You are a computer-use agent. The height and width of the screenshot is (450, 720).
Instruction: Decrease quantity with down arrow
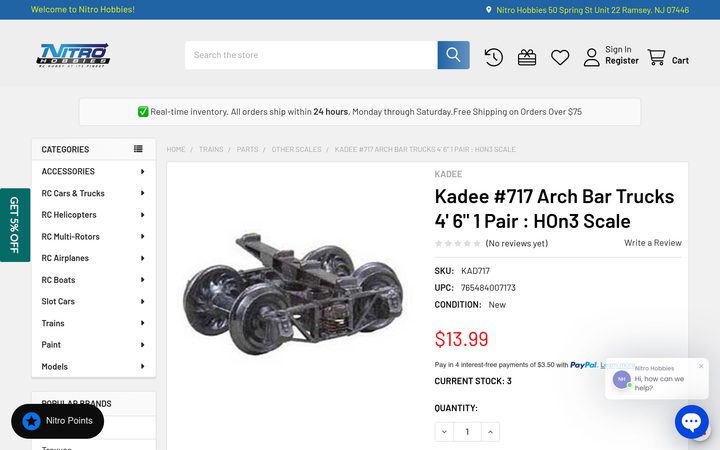[444, 432]
